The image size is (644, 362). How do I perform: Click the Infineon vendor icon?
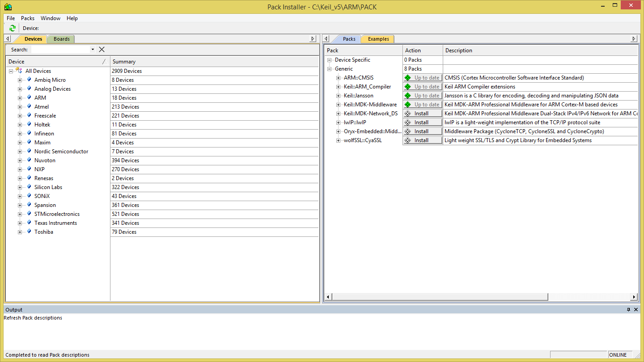tap(30, 133)
